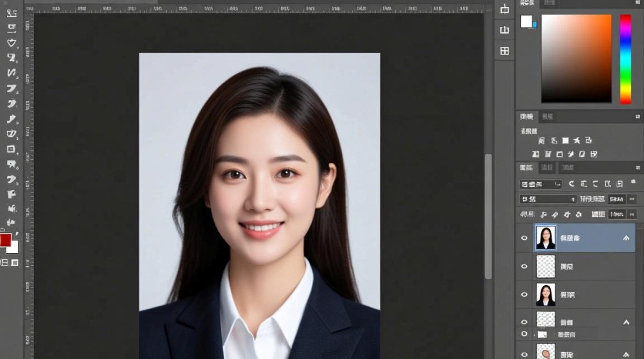Click the first lock icon in the layers lock row
Screen dimensions: 644x359
[x=544, y=214]
